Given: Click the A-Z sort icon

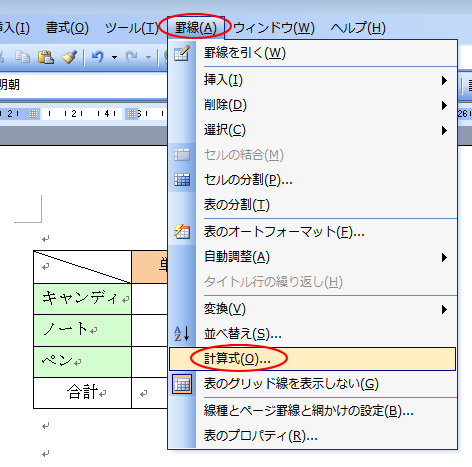Looking at the screenshot, I should 182,333.
